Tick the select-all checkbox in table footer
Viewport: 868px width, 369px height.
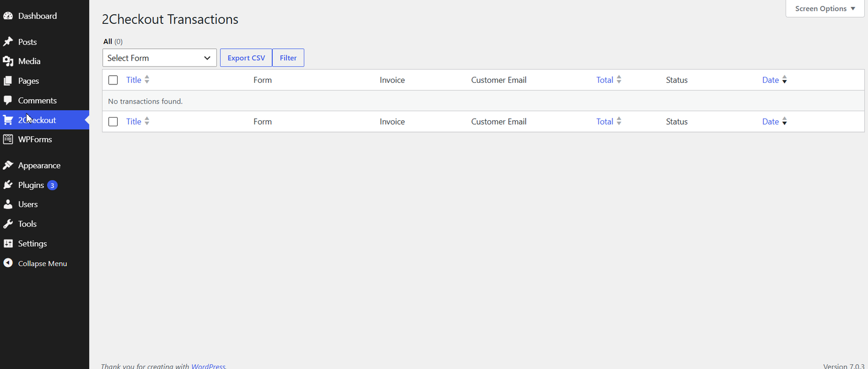[113, 122]
